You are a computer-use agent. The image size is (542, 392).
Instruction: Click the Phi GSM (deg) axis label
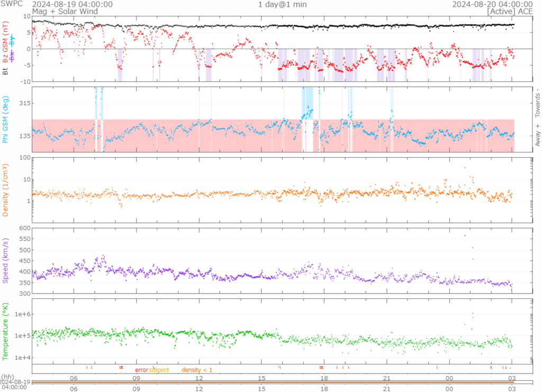[x=6, y=120]
